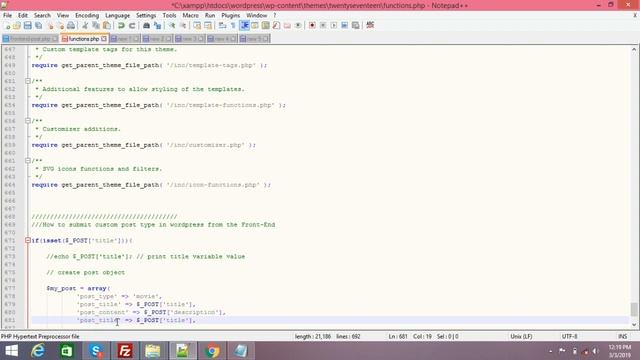Toggle file monitoring eye icon
Screen dimensions: 640x360
pyautogui.click(x=298, y=26)
